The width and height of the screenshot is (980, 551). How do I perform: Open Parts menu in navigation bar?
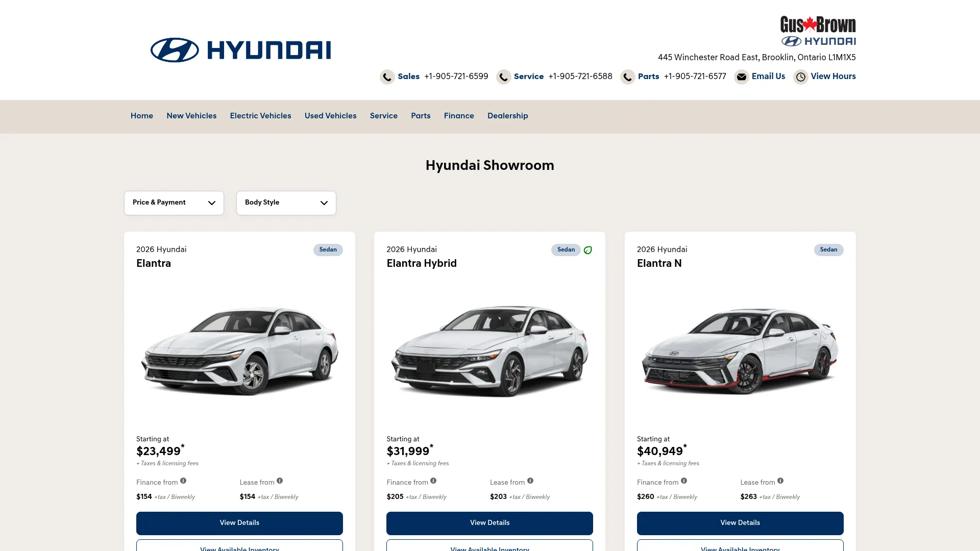[x=421, y=116]
